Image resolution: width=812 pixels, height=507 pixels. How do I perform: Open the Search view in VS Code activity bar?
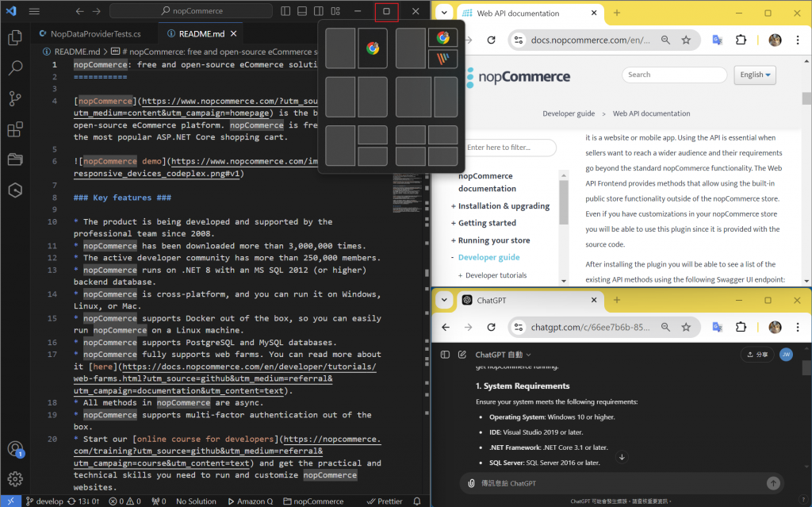15,67
